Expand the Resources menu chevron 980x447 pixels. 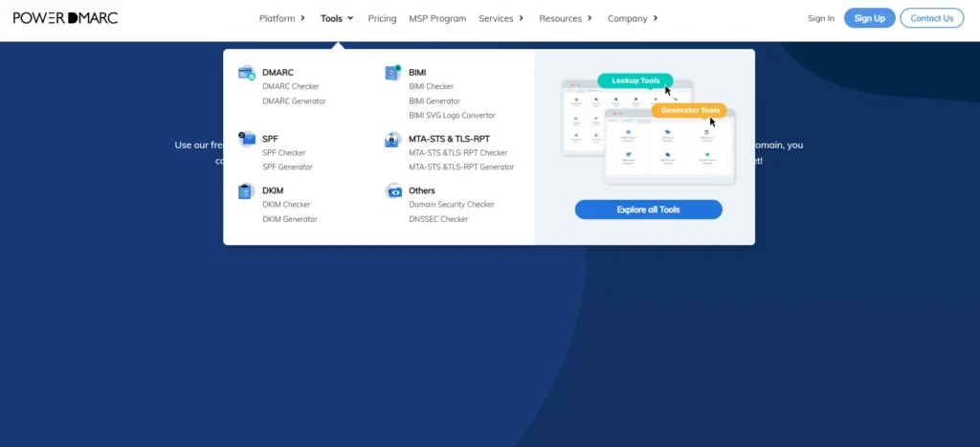tap(590, 18)
